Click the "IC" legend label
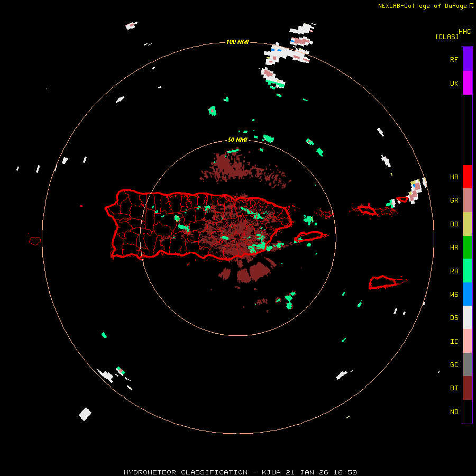The height and width of the screenshot is (476, 476). coord(454,342)
